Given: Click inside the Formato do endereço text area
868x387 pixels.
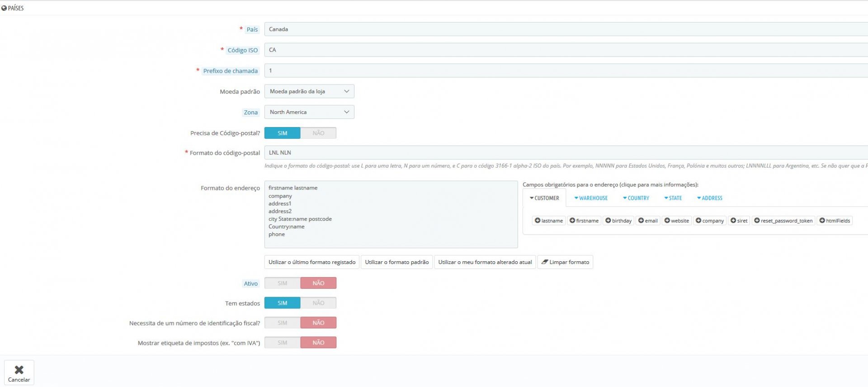Looking at the screenshot, I should click(391, 214).
